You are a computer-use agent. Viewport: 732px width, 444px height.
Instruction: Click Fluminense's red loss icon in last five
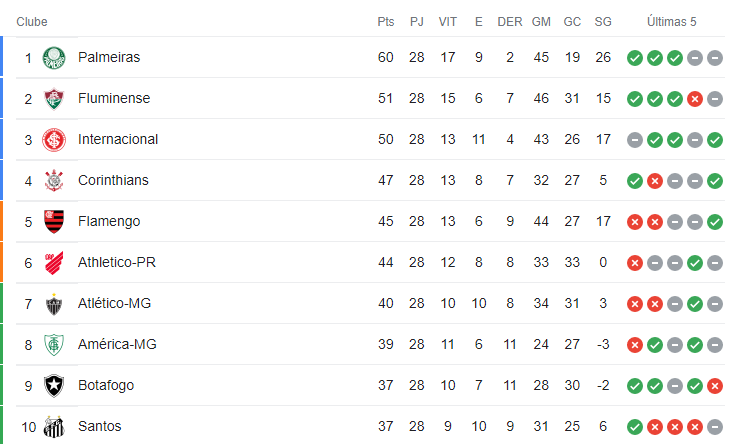click(x=695, y=99)
